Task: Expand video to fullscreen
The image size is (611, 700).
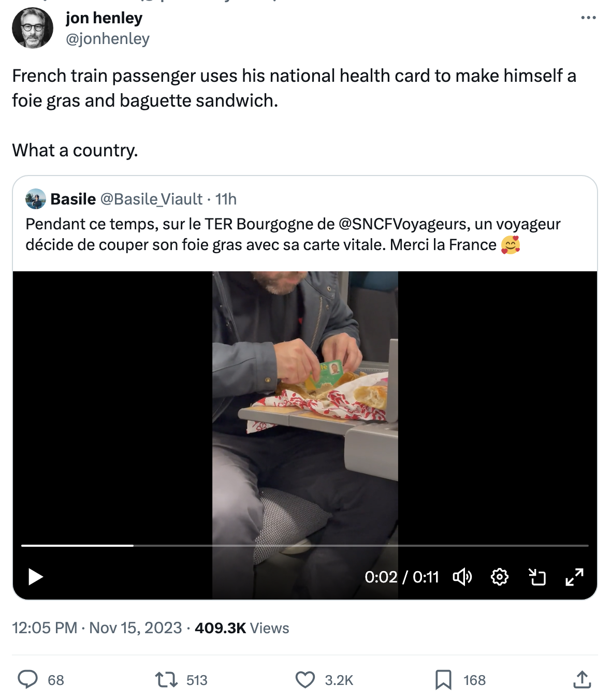Action: point(574,576)
